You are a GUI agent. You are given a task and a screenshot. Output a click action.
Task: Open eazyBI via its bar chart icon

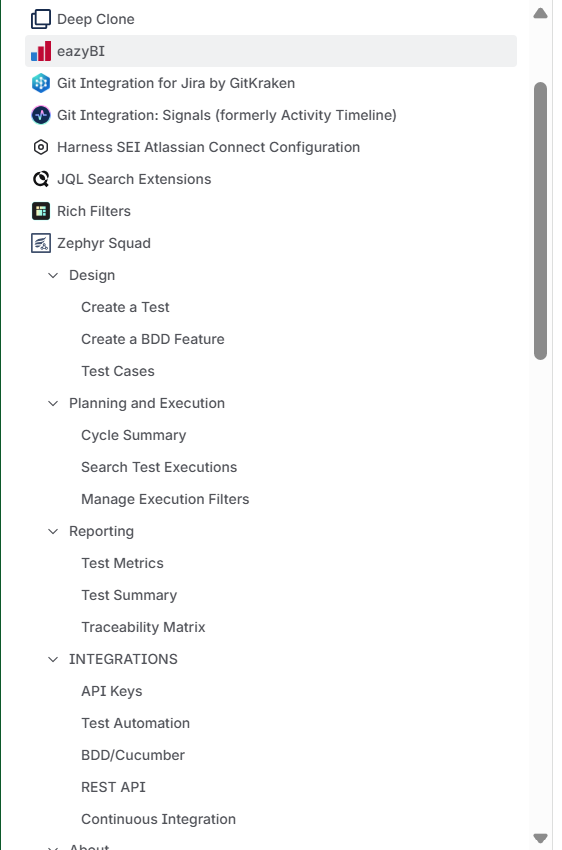point(41,51)
